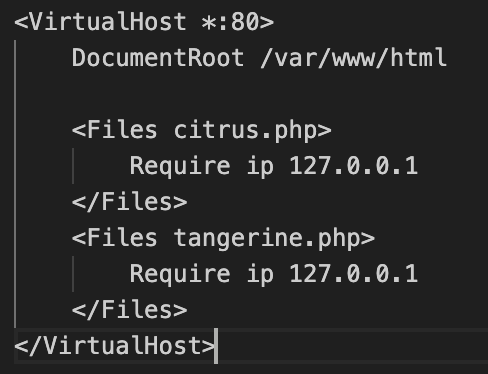Select the /var/www/html path
The image size is (488, 374).
pyautogui.click(x=353, y=58)
